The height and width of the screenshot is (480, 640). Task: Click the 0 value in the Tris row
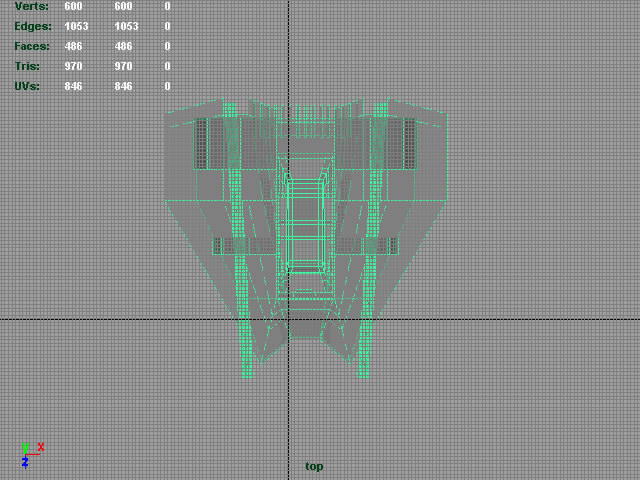click(167, 66)
